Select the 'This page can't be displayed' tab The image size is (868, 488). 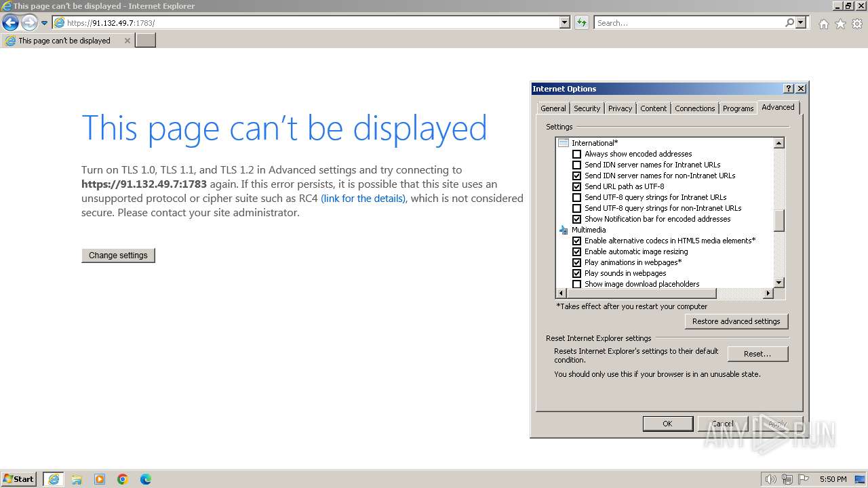(x=67, y=41)
